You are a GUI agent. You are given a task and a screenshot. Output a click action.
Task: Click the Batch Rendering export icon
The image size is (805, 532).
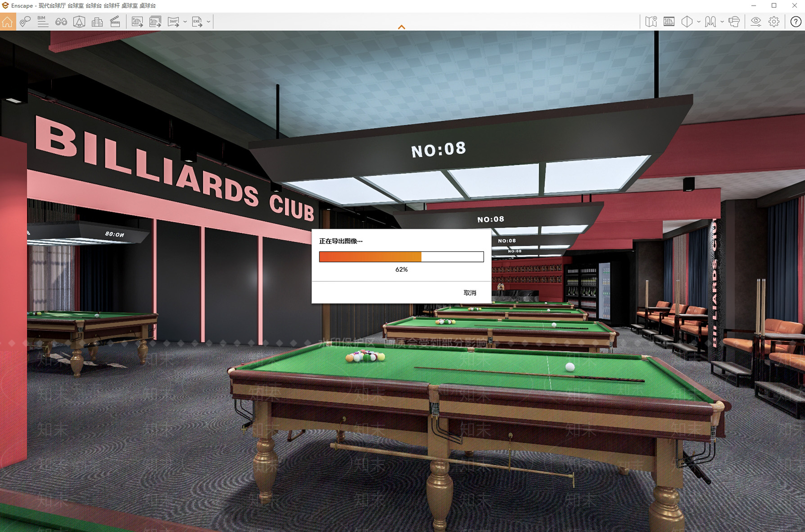pos(155,22)
